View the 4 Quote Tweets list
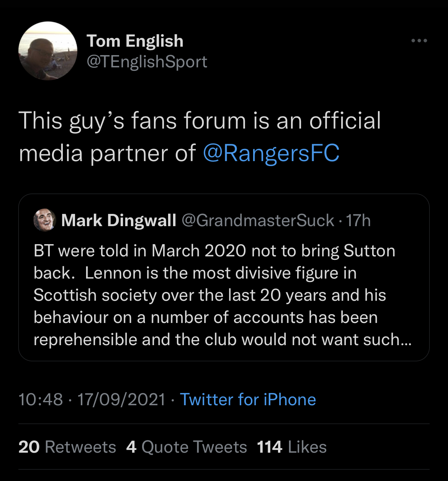 point(186,447)
